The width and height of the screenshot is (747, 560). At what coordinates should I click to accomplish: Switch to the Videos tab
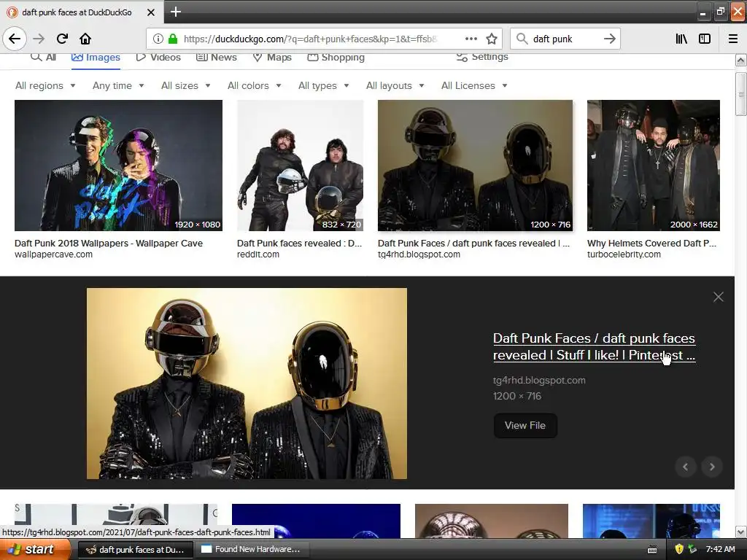(x=158, y=58)
